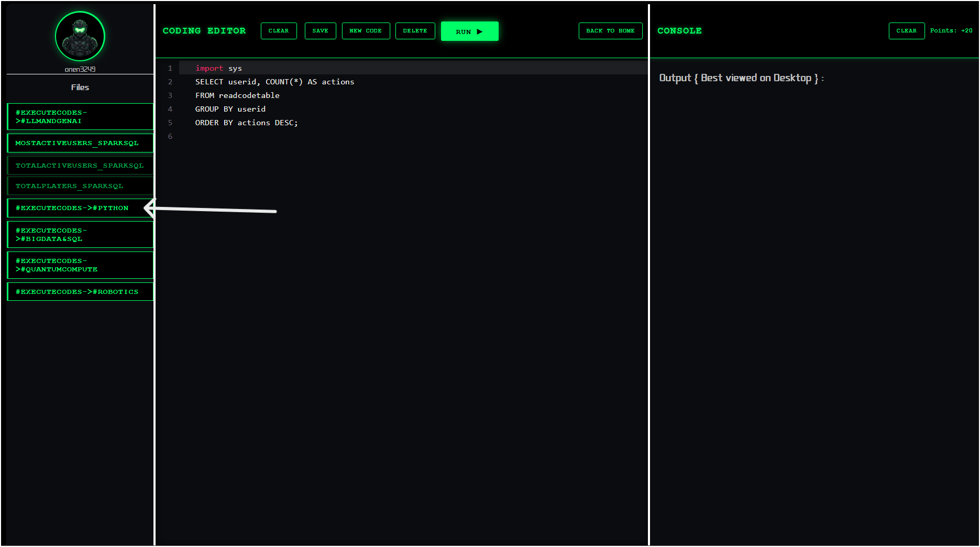Screen dimensions: 980x547
Task: Go back to home
Action: pos(611,31)
